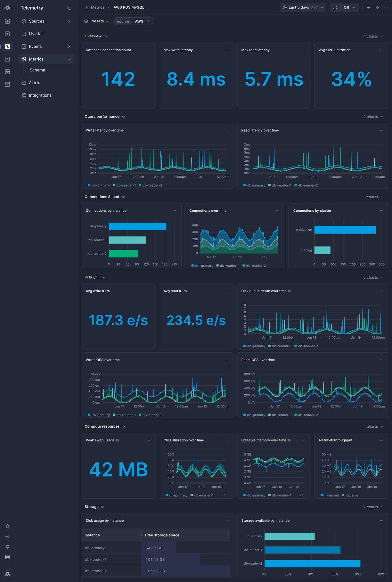The image size is (392, 582).
Task: Open notifications bell icon in rail
Action: [7, 526]
